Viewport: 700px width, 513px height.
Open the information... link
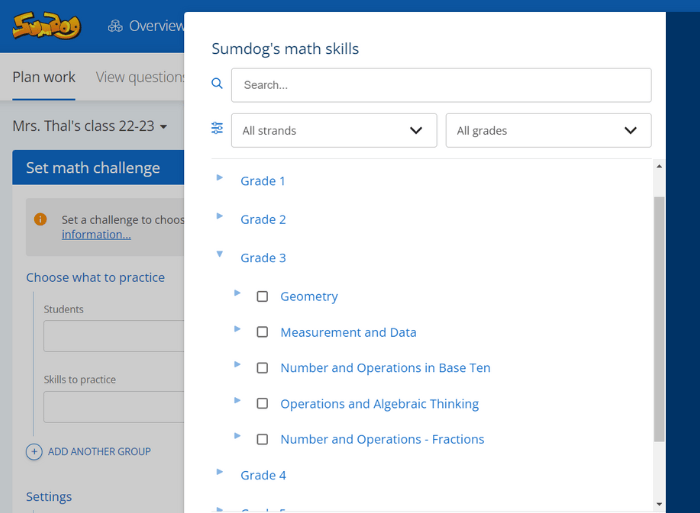(x=96, y=234)
